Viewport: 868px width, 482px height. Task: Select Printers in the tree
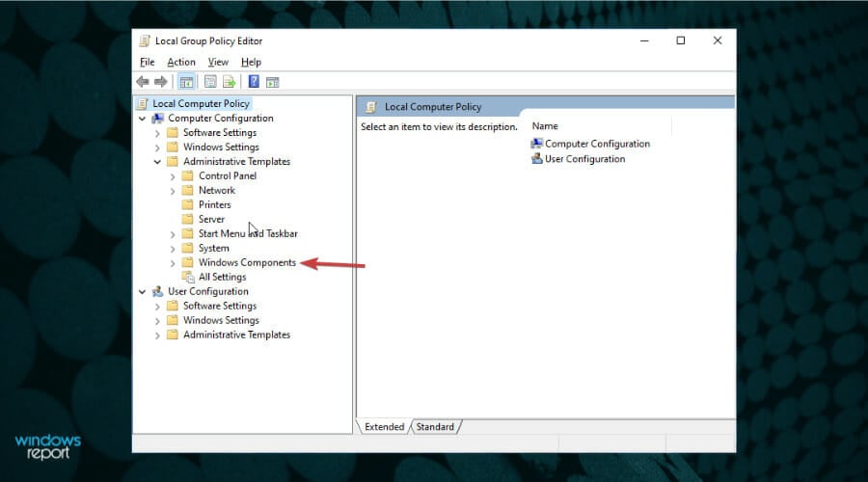[x=215, y=204]
